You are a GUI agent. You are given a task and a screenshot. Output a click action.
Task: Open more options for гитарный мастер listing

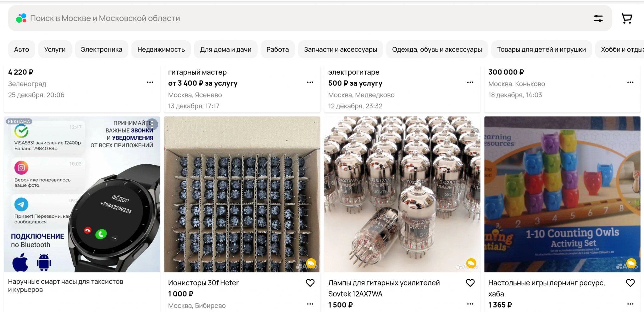click(310, 82)
